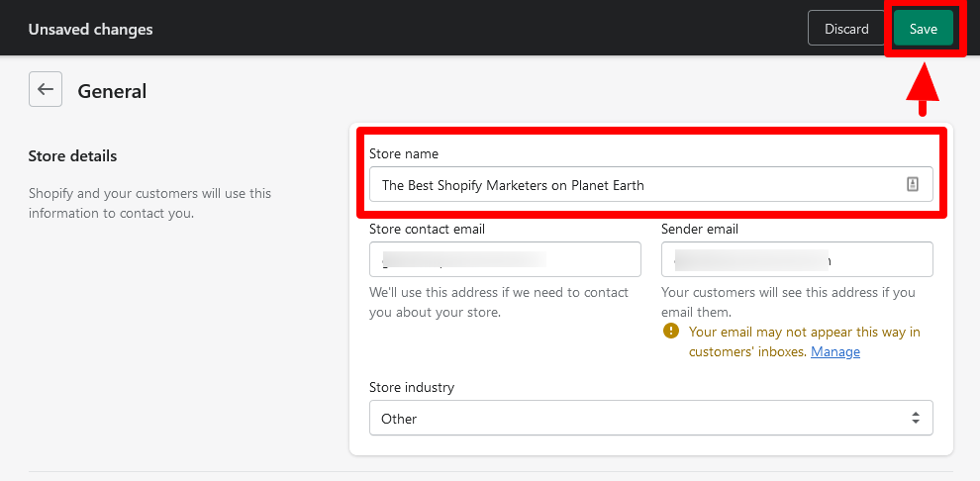Viewport: 980px width, 481px height.
Task: Click the Sender email label
Action: [x=700, y=229]
